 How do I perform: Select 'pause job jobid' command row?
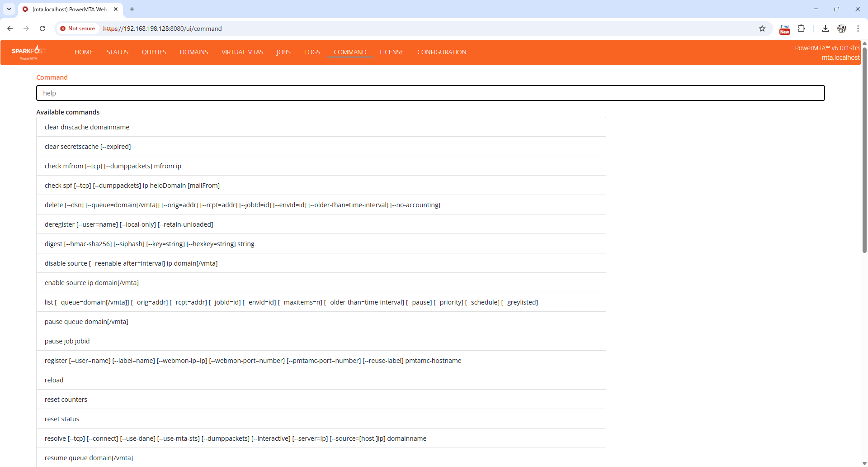(x=321, y=341)
